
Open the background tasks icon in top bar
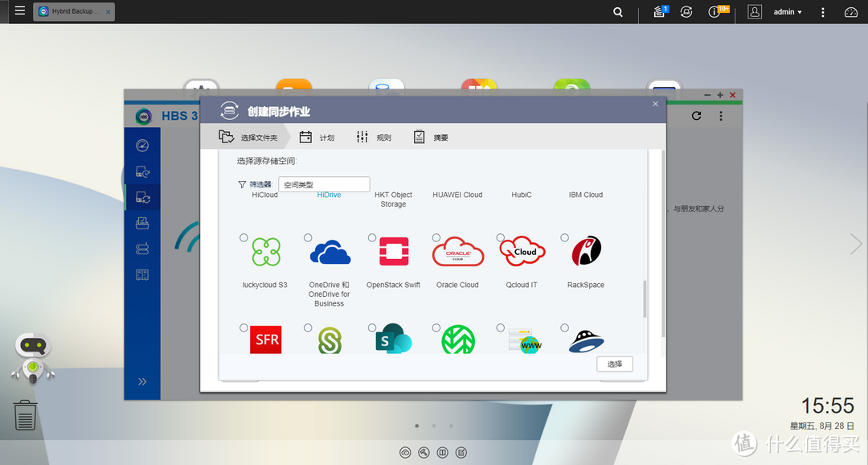coord(660,11)
